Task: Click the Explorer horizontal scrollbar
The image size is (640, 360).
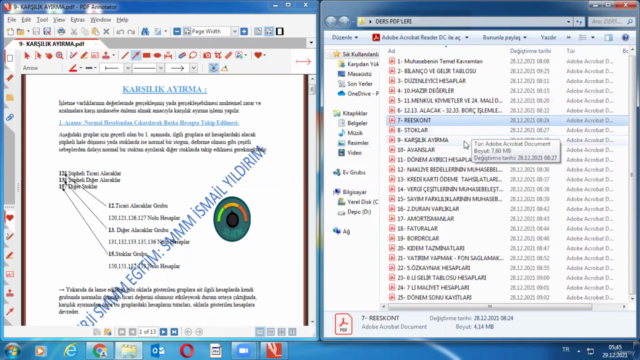Action: 490,307
